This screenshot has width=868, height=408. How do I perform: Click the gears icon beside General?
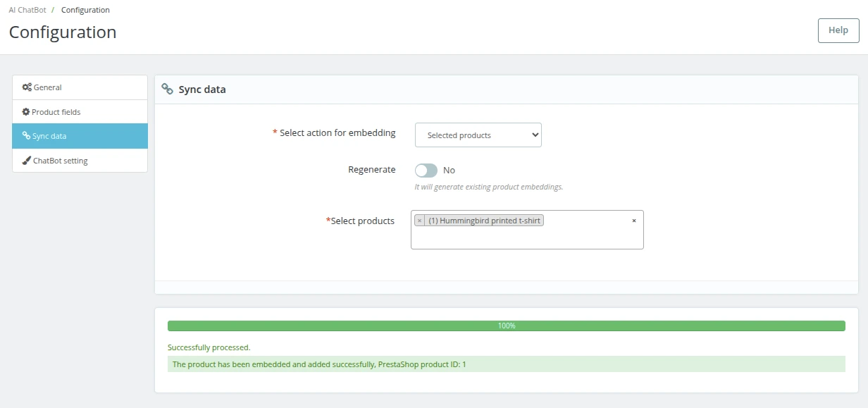pos(27,87)
